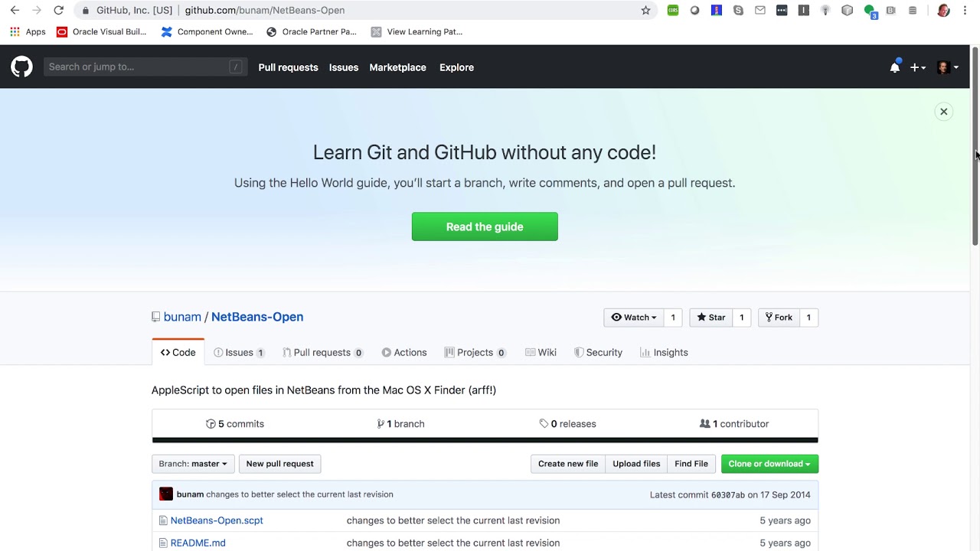This screenshot has width=980, height=551.
Task: Open the bunam user profile link
Action: 182,317
